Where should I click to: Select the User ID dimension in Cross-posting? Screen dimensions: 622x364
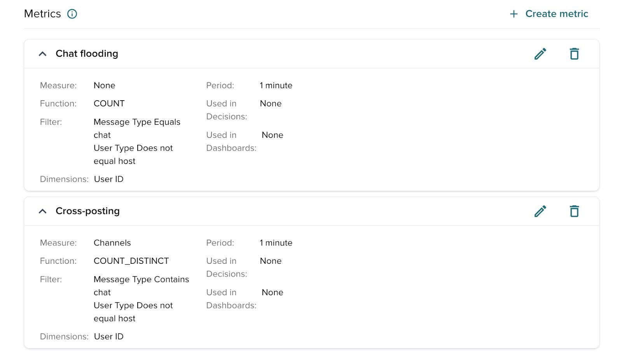click(108, 336)
